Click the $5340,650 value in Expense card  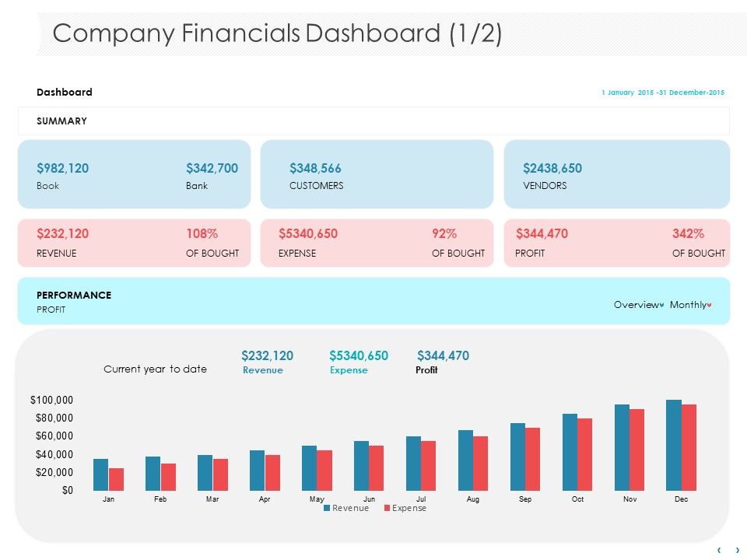pos(308,234)
